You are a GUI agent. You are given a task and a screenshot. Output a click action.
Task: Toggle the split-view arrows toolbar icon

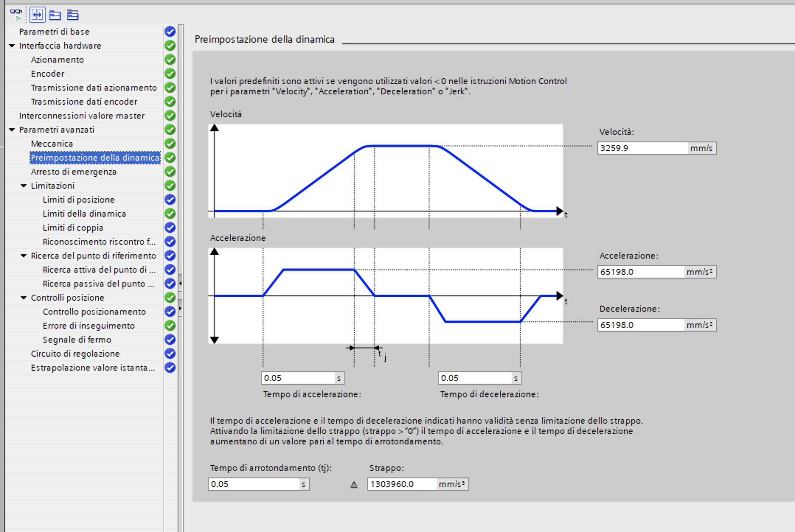coord(37,15)
